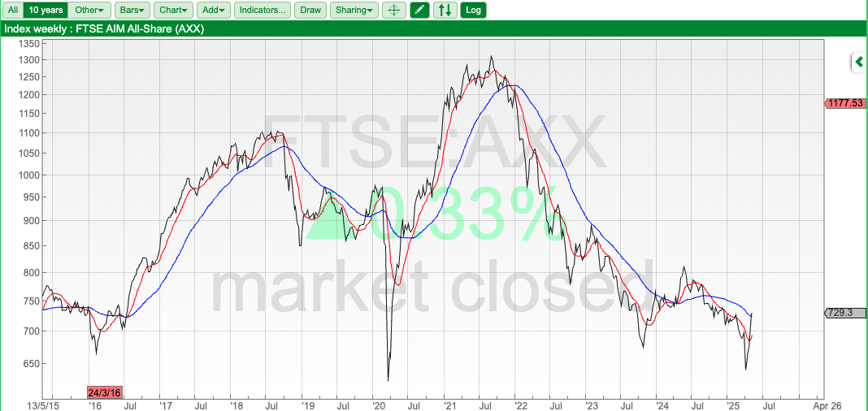Click the 700 price axis label
The height and width of the screenshot is (411, 868).
(30, 331)
